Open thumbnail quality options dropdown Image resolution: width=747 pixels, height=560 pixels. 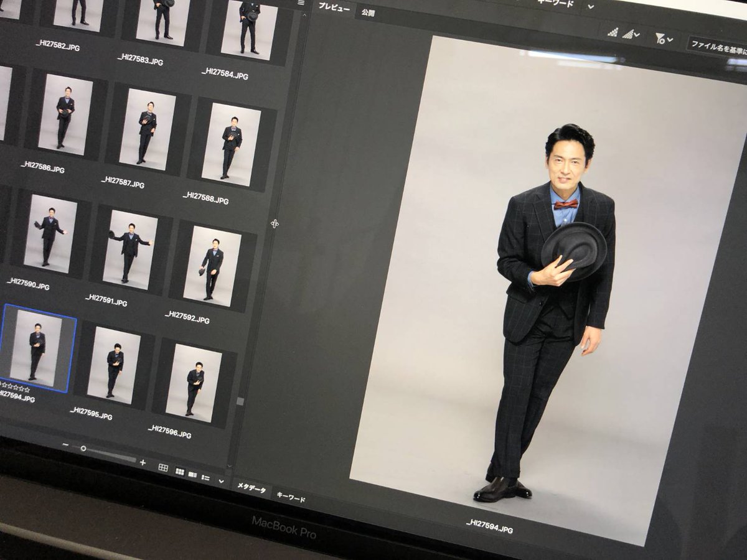[631, 34]
